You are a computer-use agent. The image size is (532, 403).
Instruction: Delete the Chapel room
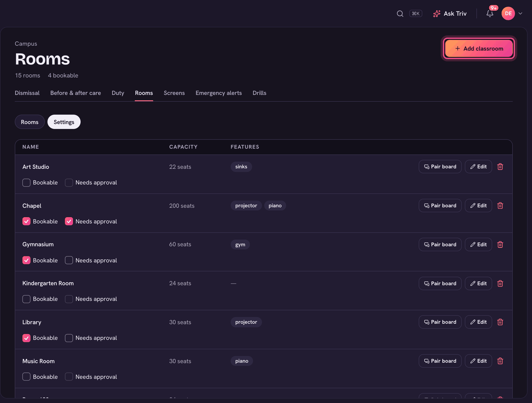500,206
